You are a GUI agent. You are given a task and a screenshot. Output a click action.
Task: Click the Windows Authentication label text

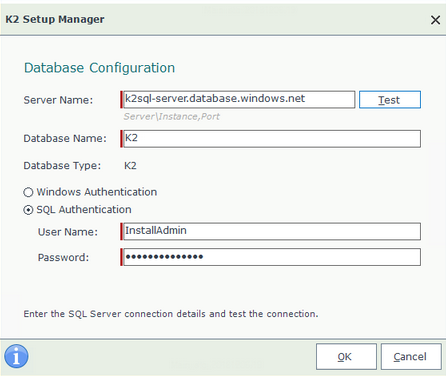coord(97,192)
